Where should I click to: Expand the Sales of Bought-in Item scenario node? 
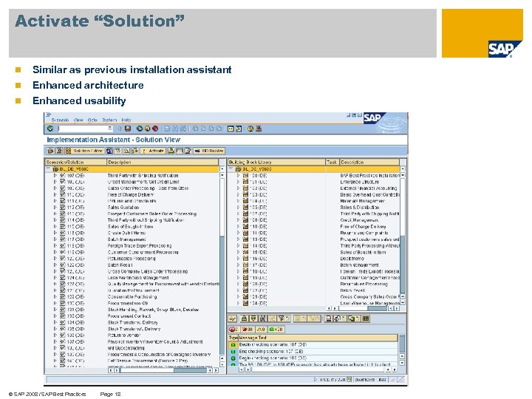[55, 226]
